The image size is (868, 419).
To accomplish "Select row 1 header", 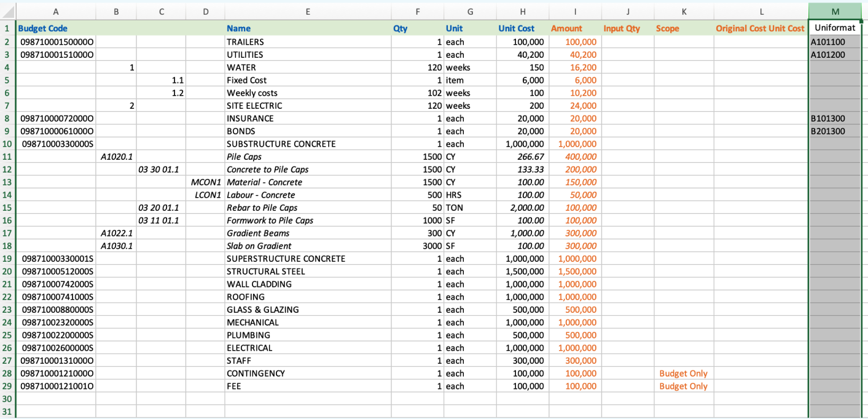I will tap(7, 28).
